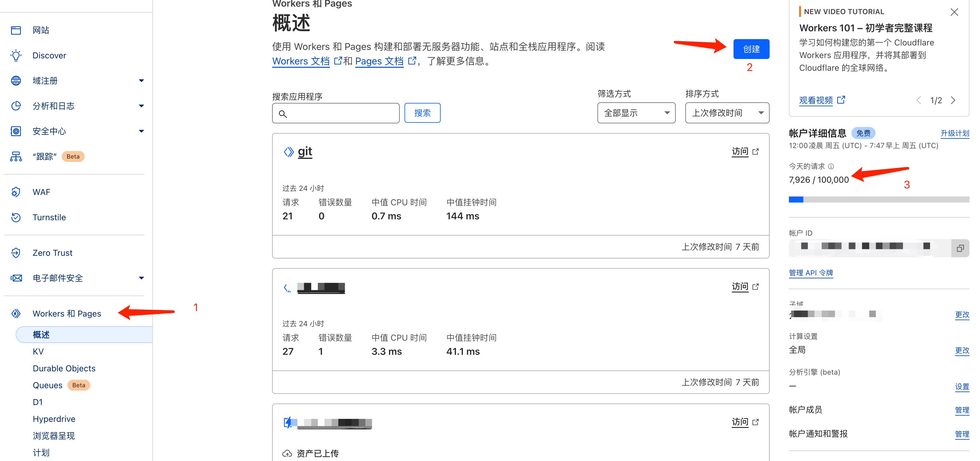Viewport: 980px width, 461px height.
Task: Click the 电子邮件安全 envelope icon
Action: coord(16,278)
